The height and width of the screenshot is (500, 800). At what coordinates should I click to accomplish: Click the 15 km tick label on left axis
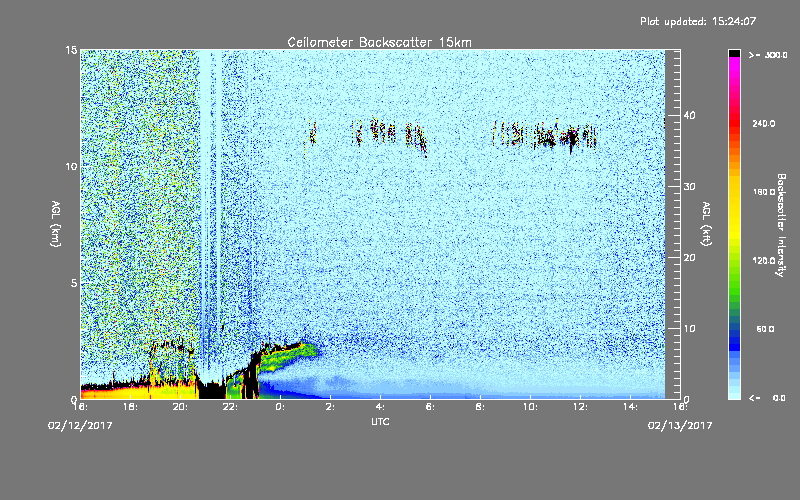point(71,50)
